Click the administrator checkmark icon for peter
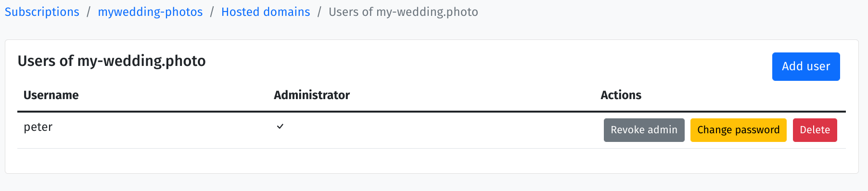The width and height of the screenshot is (868, 191). click(x=280, y=127)
